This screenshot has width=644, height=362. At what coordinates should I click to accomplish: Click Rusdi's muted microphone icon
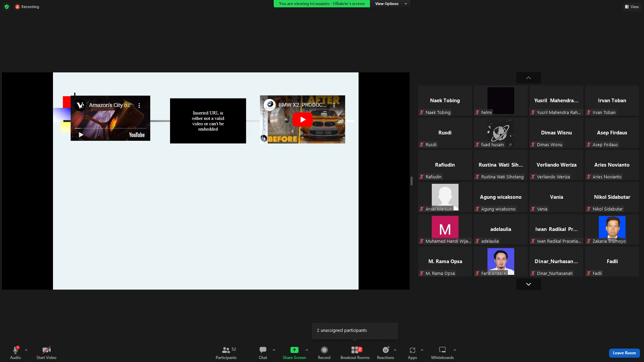pyautogui.click(x=422, y=144)
